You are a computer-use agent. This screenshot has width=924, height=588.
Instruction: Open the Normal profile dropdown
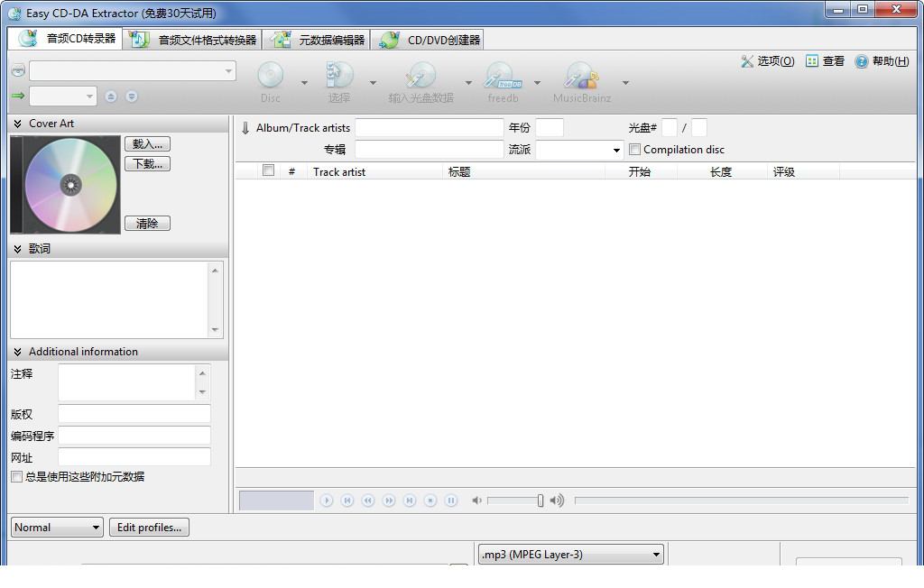(x=56, y=527)
